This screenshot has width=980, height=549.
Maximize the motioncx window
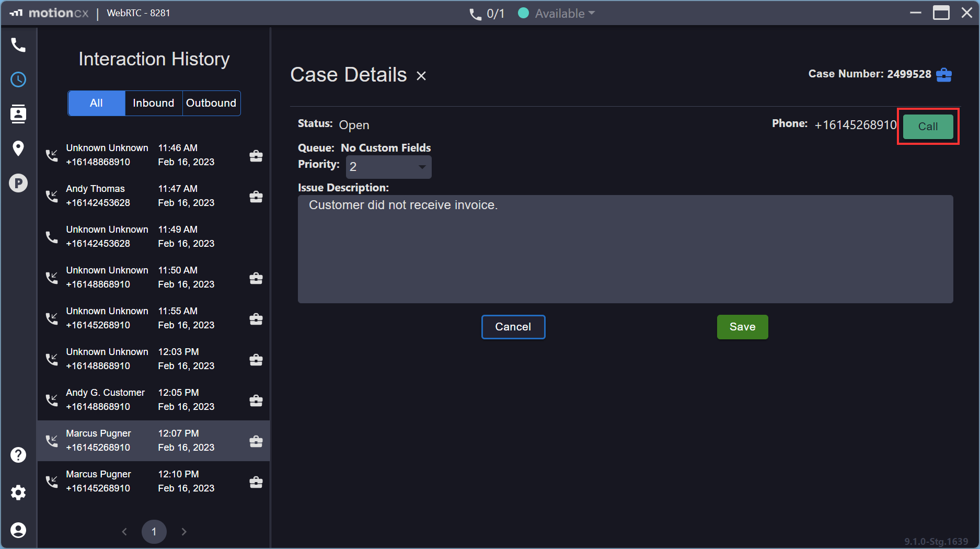pyautogui.click(x=941, y=13)
